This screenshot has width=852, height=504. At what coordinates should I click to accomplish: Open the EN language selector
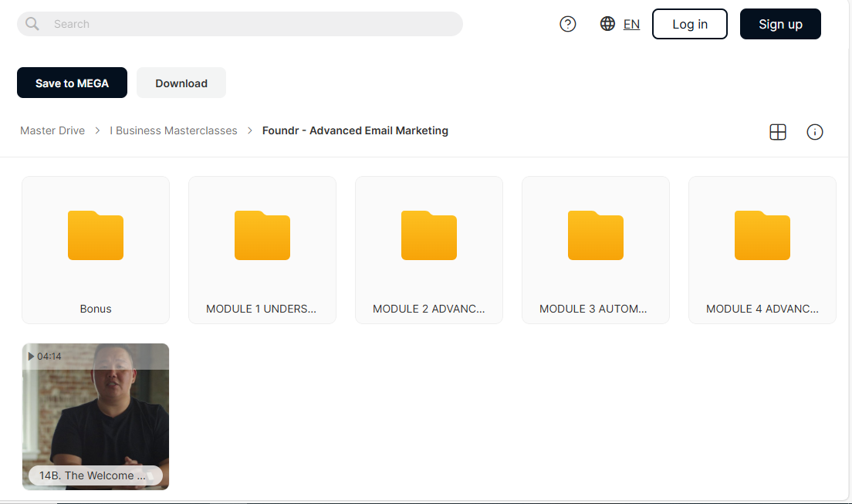click(631, 25)
